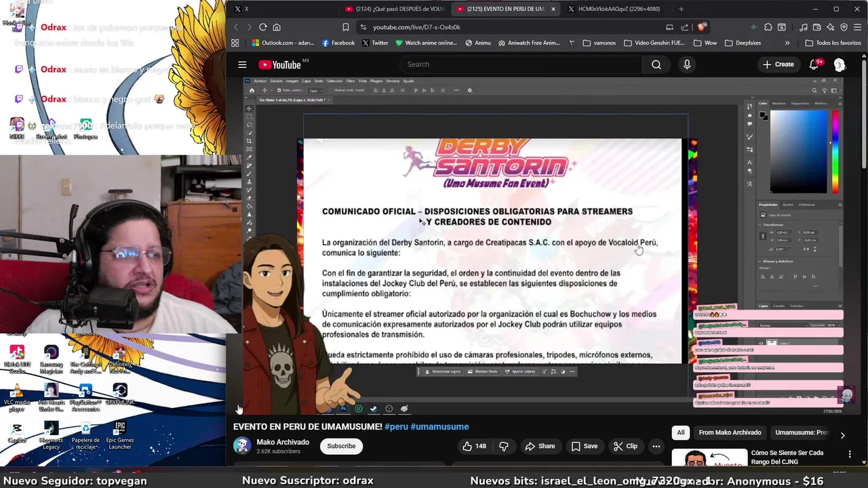Open Mako Archivado channel name link

pyautogui.click(x=283, y=442)
